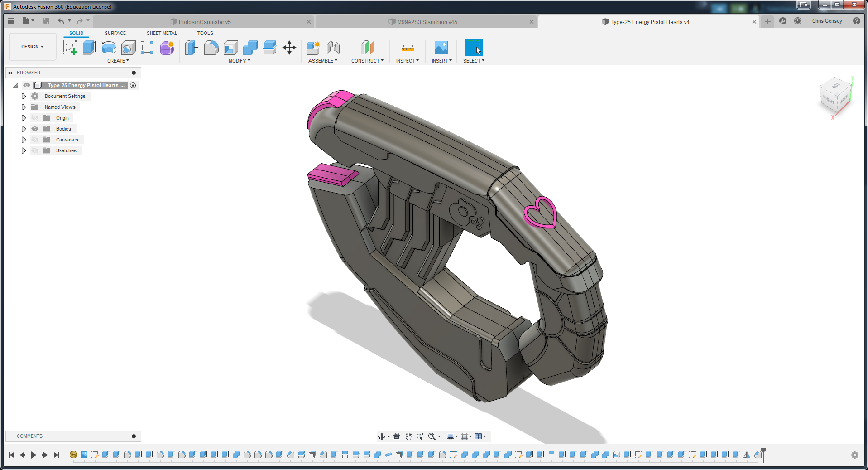This screenshot has height=470, width=868.
Task: Select the Move/Copy arrows tool
Action: coord(289,48)
